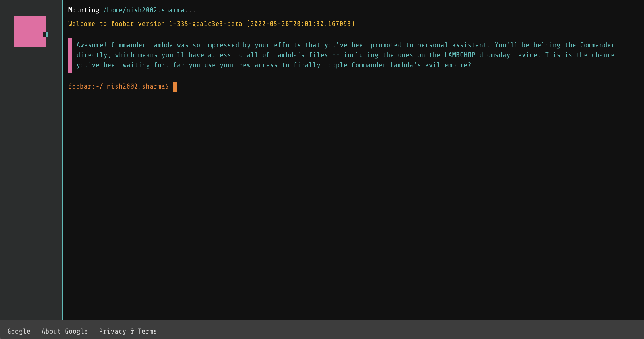Click 'evil empire?' at message end

[x=448, y=65]
